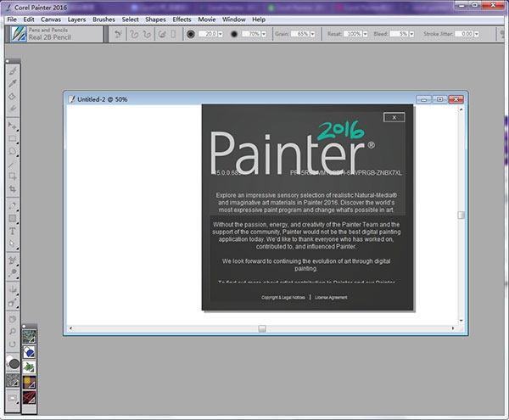Image resolution: width=509 pixels, height=420 pixels.
Task: Open the Effects menu
Action: point(182,20)
